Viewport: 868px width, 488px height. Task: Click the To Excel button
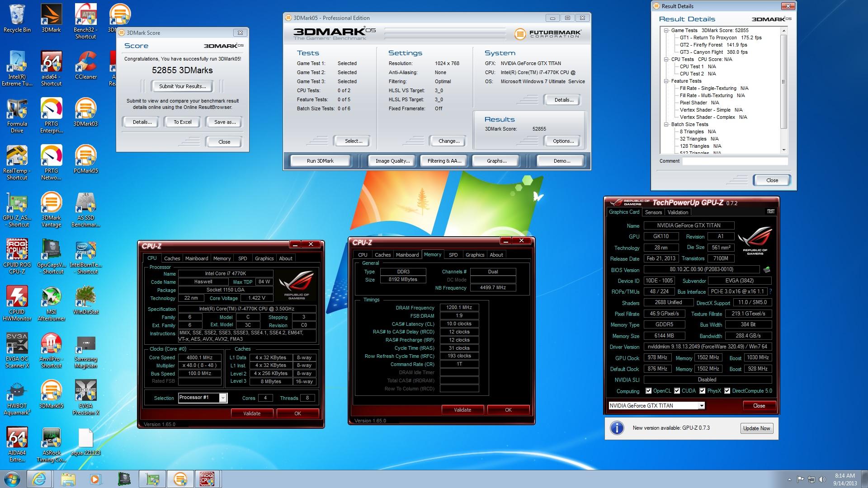183,122
